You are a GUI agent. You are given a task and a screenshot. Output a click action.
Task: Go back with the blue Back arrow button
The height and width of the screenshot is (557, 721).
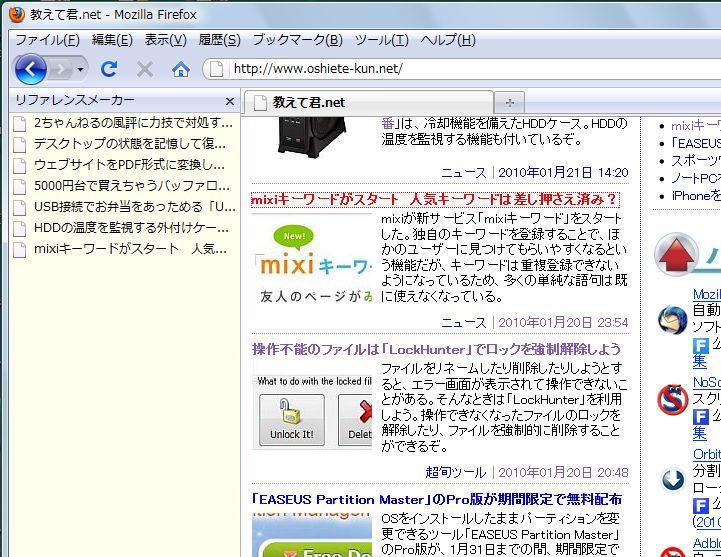(31, 69)
